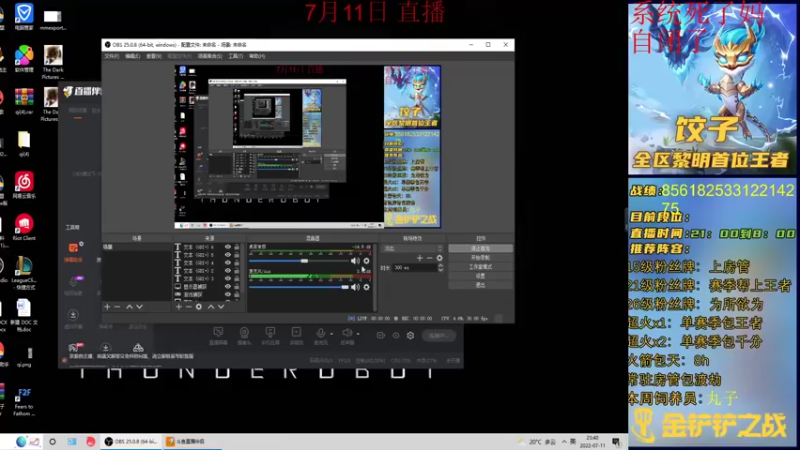The image size is (800, 450).
Task: Open the 编辑(E) menu in OBS
Action: tap(133, 56)
